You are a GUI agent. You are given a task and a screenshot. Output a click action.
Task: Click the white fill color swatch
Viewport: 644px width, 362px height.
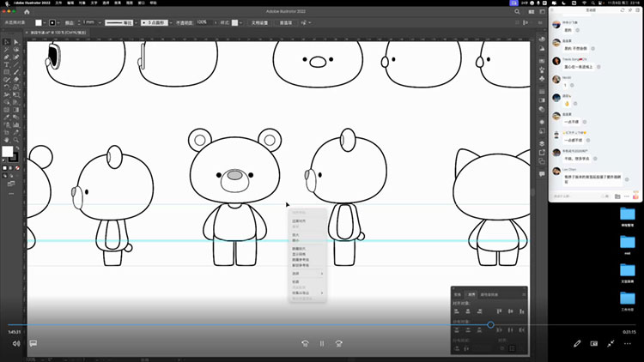point(7,152)
